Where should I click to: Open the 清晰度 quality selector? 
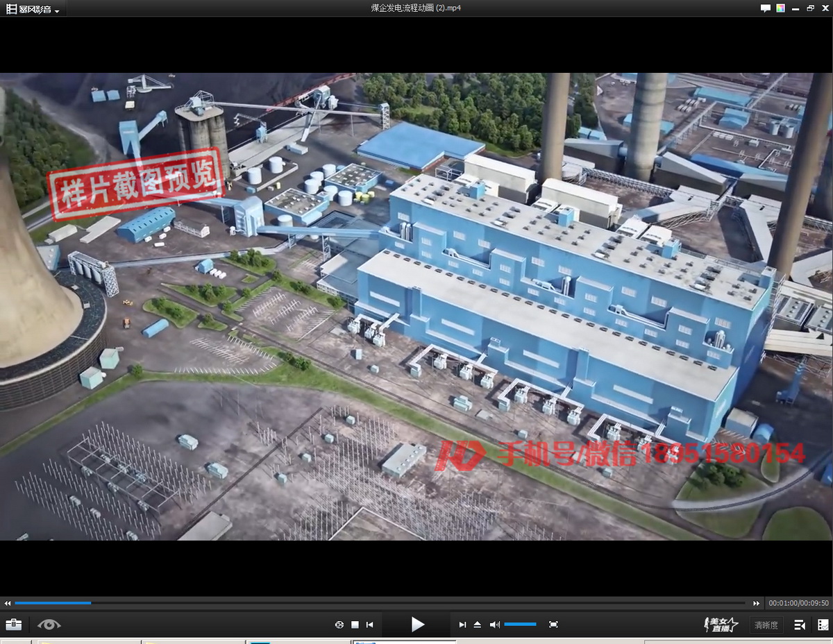766,625
